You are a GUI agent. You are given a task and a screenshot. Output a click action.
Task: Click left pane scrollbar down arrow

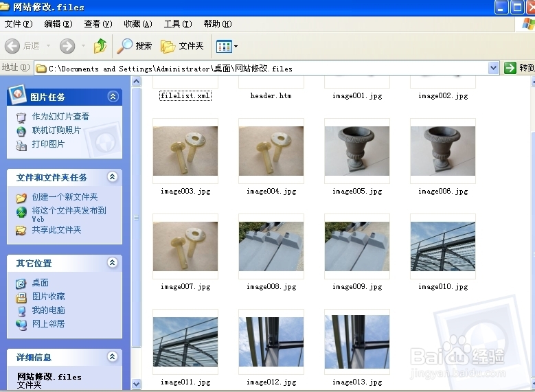click(136, 384)
